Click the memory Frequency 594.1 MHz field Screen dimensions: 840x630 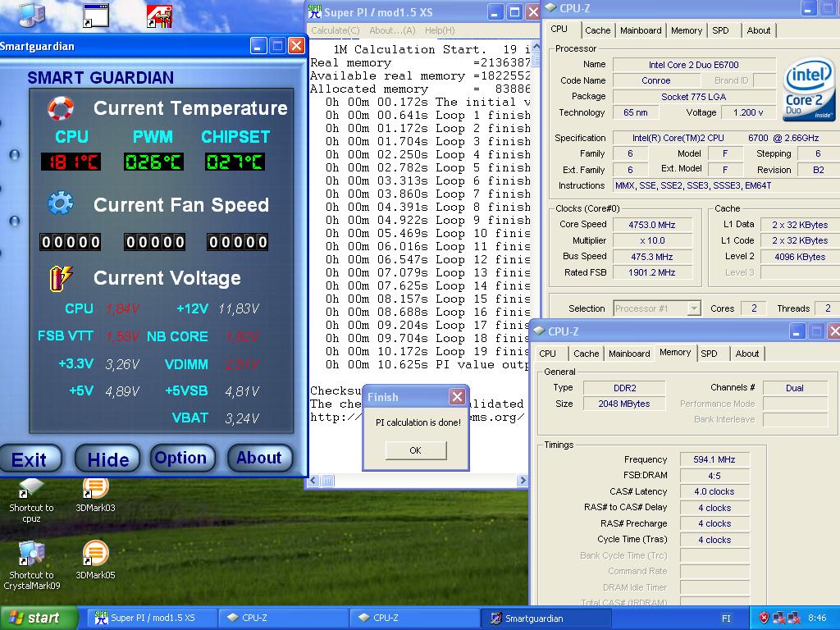(714, 459)
